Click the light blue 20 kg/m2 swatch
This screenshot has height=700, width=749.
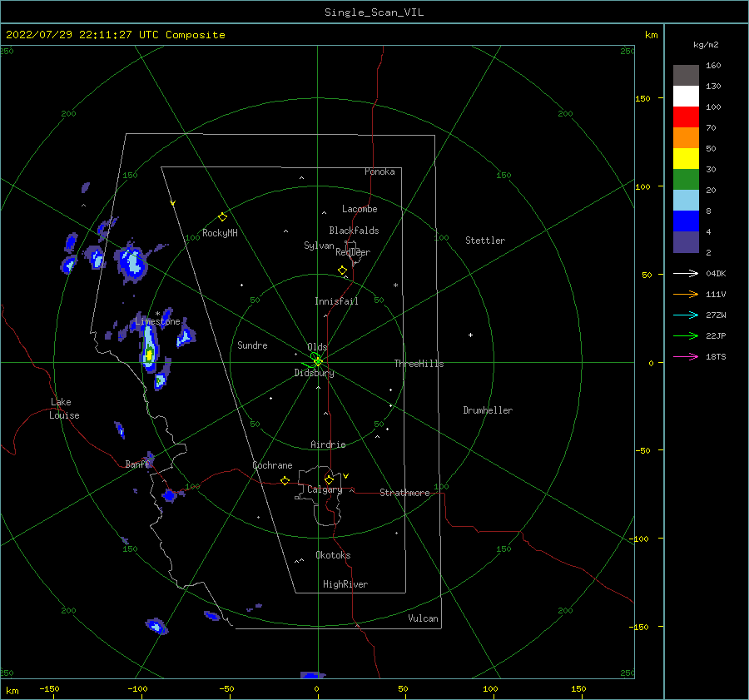tap(686, 201)
